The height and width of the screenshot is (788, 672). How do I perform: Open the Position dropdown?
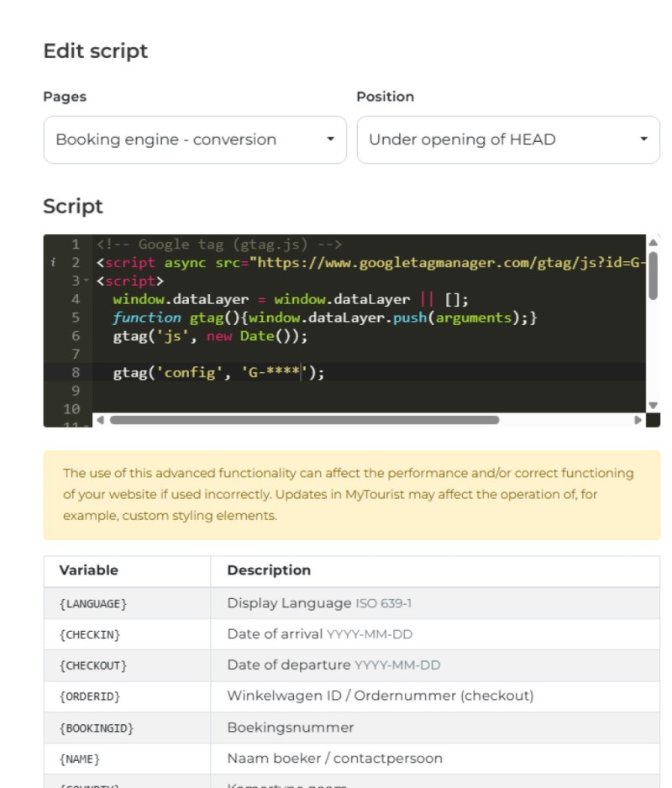pos(508,139)
